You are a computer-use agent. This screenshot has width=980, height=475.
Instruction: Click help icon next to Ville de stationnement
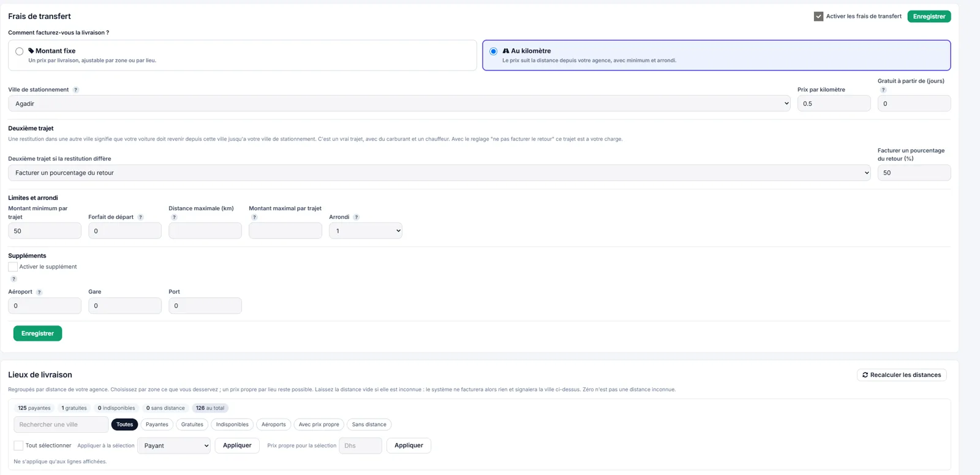click(76, 90)
